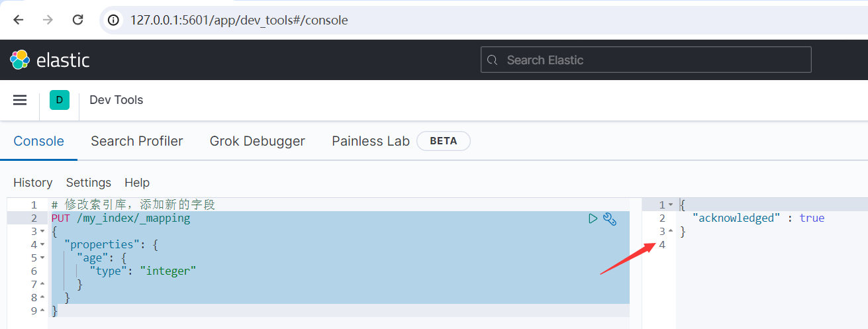Screen dimensions: 868x329
Task: Collapse the fold arrow on line 3
Action: (x=42, y=232)
